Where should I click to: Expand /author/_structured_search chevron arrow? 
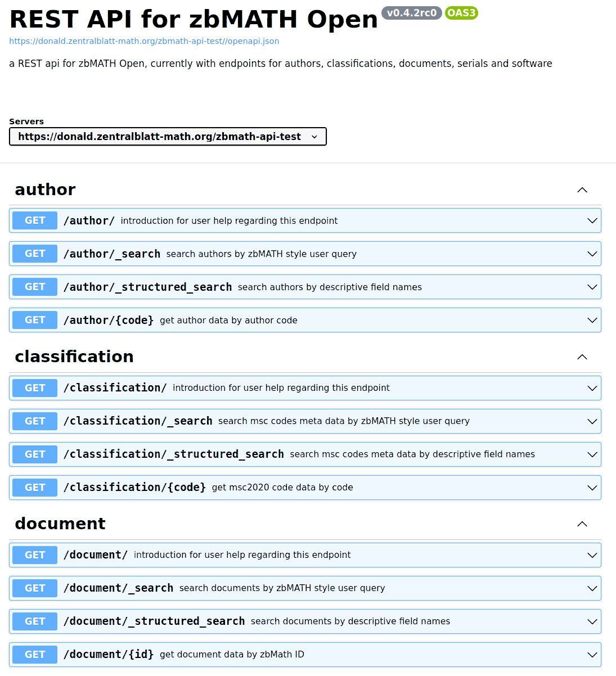click(x=592, y=287)
